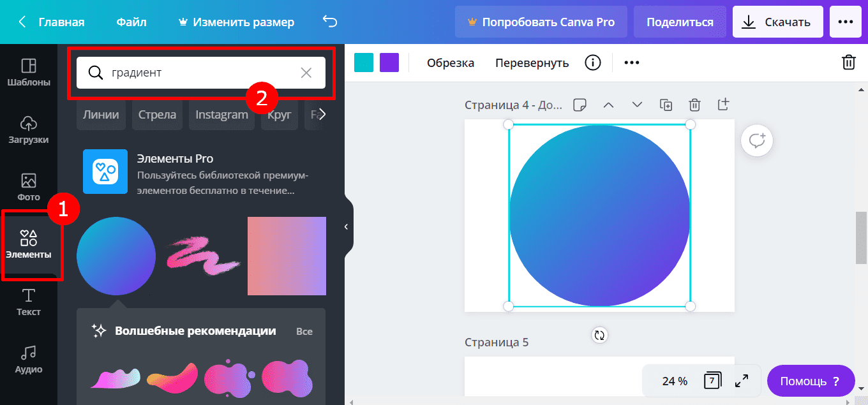Add a new page after page 4
This screenshot has width=868, height=405.
pyautogui.click(x=724, y=105)
